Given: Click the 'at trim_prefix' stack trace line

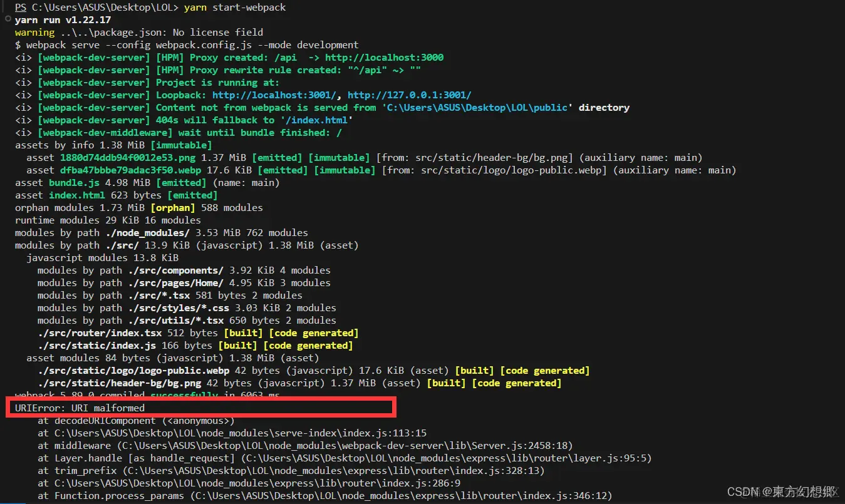Looking at the screenshot, I should (291, 471).
